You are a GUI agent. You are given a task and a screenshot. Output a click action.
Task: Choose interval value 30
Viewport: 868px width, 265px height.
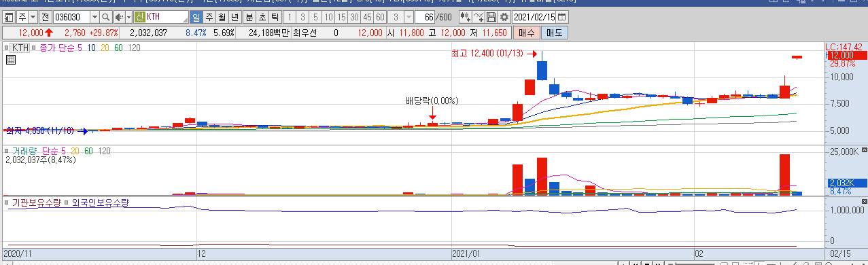[353, 17]
